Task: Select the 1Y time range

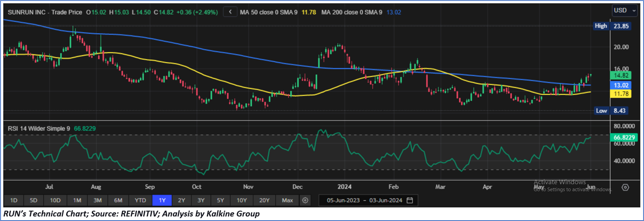Action: click(162, 200)
